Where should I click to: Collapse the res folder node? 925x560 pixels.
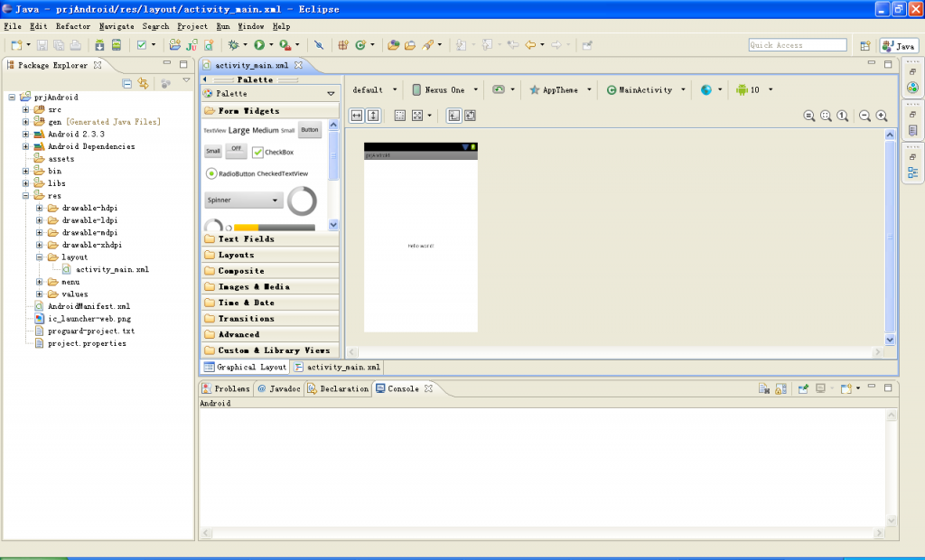click(x=25, y=195)
